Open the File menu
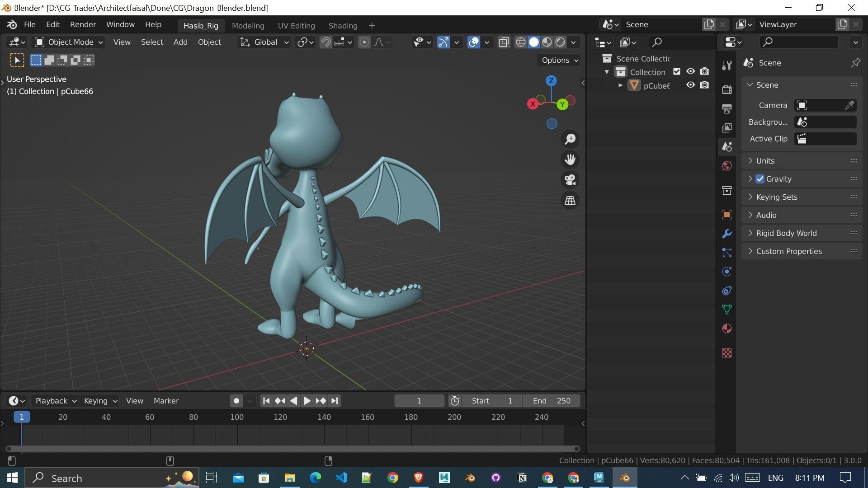This screenshot has width=868, height=488. point(29,24)
